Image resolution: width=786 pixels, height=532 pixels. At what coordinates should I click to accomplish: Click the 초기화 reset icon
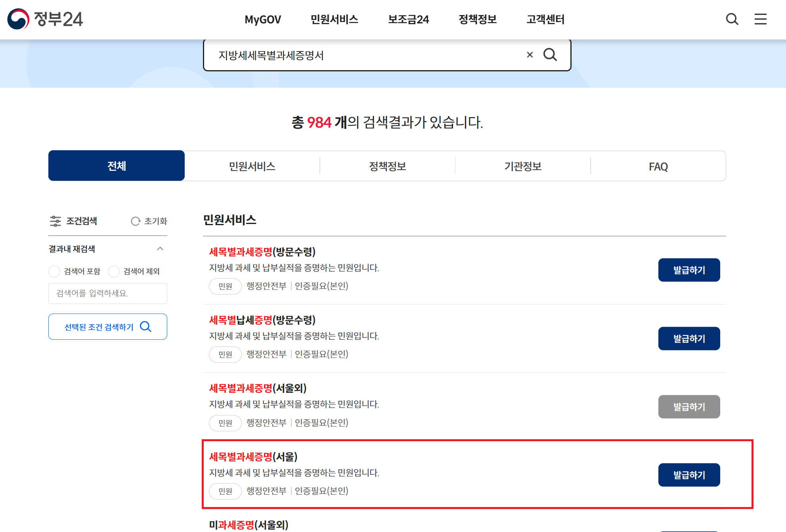tap(136, 221)
